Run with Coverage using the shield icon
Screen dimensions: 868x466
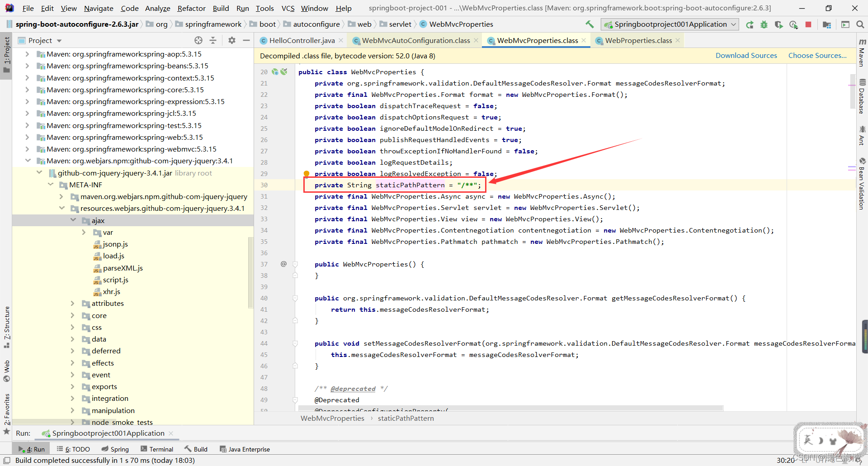pos(778,24)
